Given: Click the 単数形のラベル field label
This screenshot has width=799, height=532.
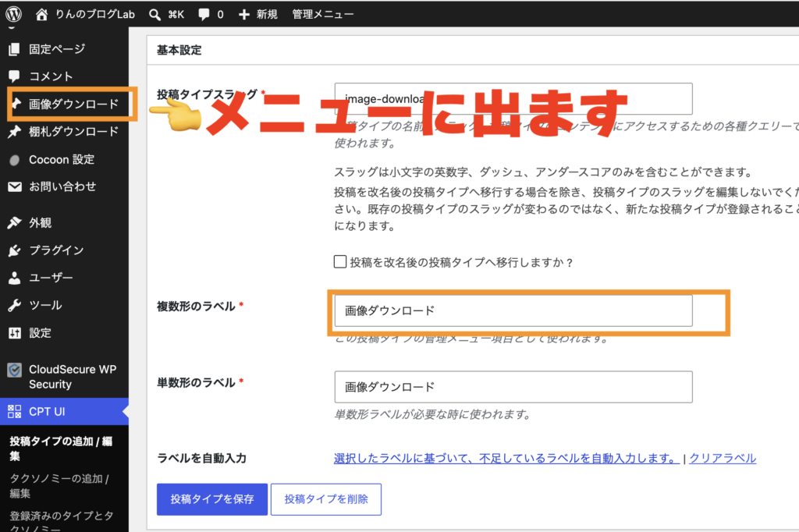Looking at the screenshot, I should (x=196, y=383).
